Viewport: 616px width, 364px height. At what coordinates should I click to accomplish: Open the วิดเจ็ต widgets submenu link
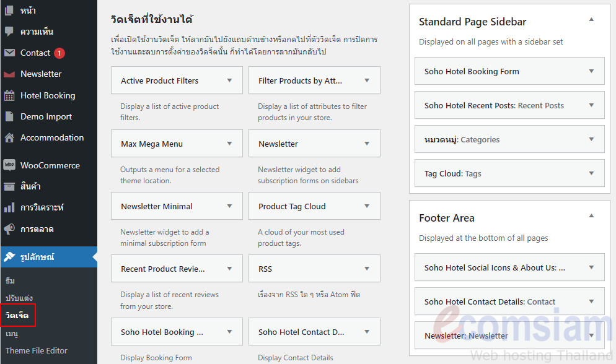(17, 315)
